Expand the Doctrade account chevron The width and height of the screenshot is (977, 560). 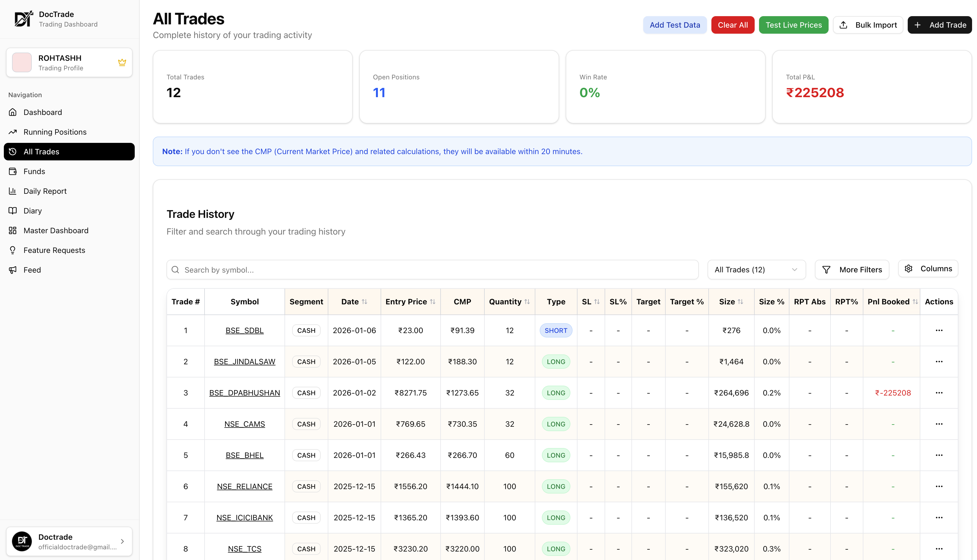point(122,542)
